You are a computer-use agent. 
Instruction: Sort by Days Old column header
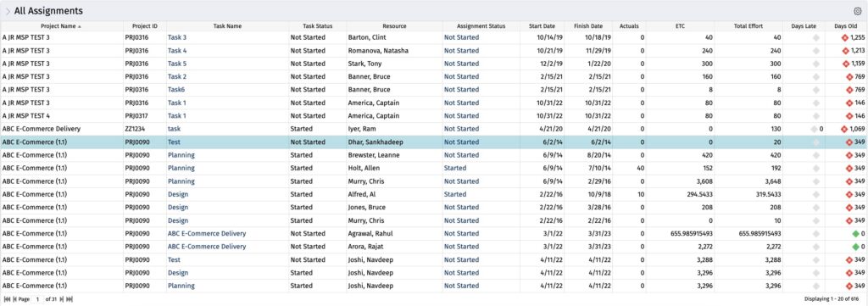[x=846, y=26]
